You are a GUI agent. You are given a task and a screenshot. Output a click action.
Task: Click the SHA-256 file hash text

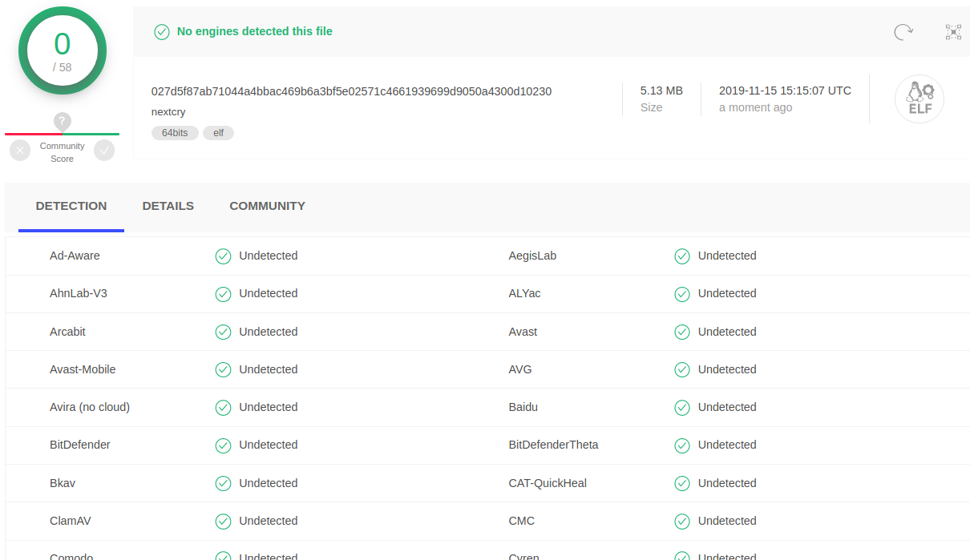click(351, 91)
